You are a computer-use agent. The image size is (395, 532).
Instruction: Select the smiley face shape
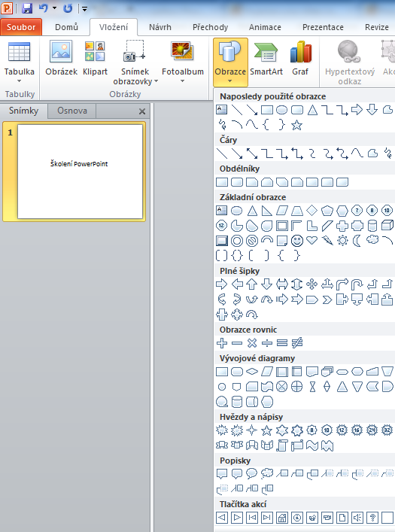click(297, 241)
